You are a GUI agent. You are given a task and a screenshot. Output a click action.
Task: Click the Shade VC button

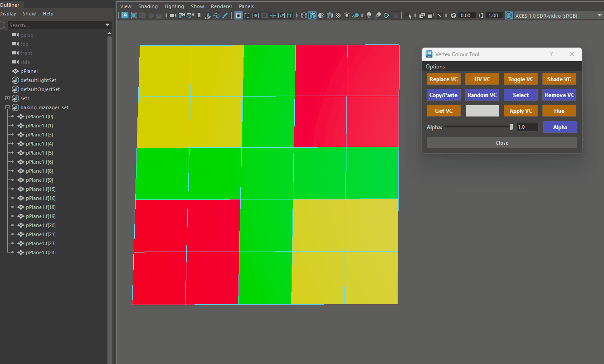(559, 79)
